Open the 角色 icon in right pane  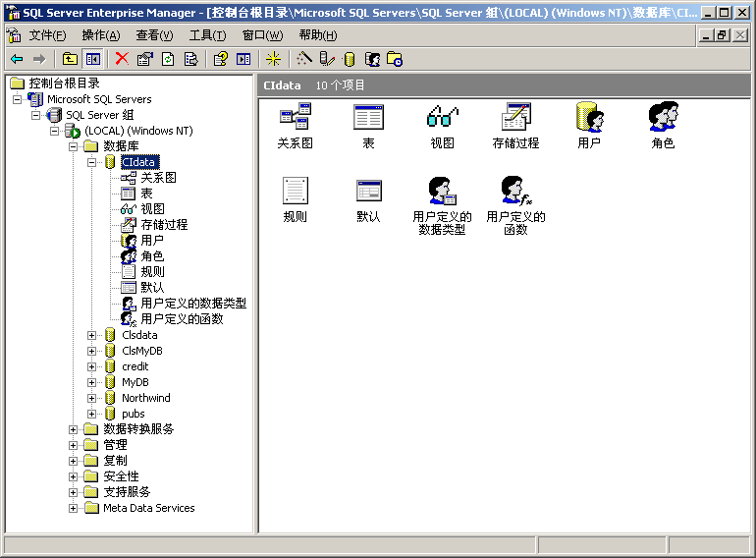tap(663, 126)
